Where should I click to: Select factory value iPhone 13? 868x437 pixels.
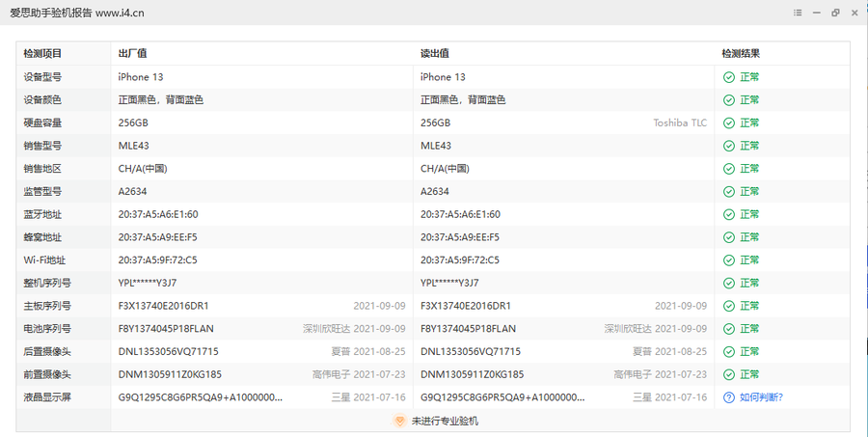pos(141,77)
